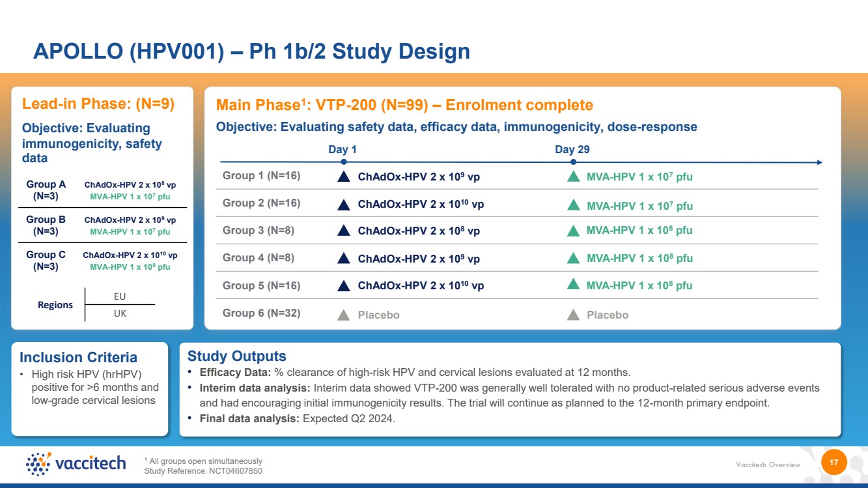This screenshot has width=868, height=488.
Task: Click the Inclusion Criteria heading
Action: 78,357
